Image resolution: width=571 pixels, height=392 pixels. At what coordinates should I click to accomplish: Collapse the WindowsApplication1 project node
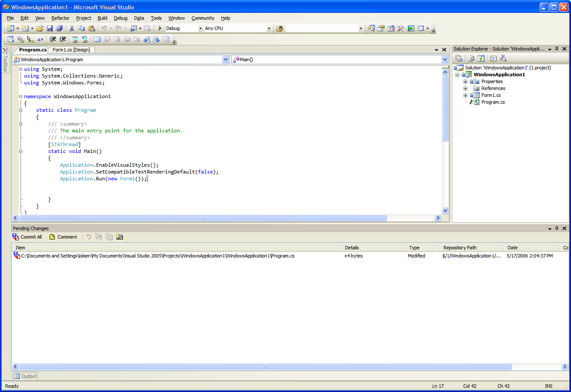[457, 75]
